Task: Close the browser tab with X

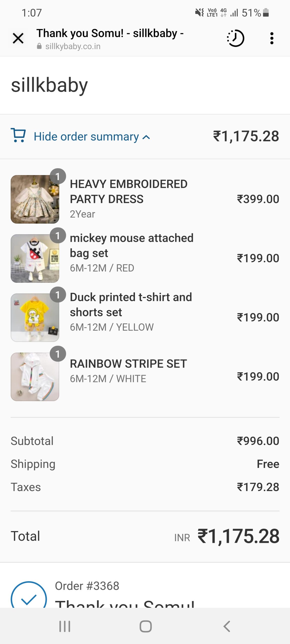Action: click(x=18, y=38)
